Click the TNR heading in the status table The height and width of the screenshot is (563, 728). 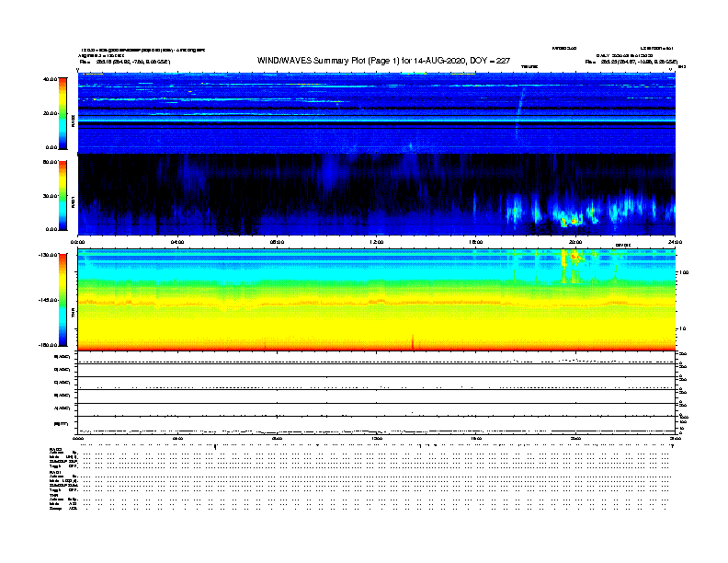(53, 496)
